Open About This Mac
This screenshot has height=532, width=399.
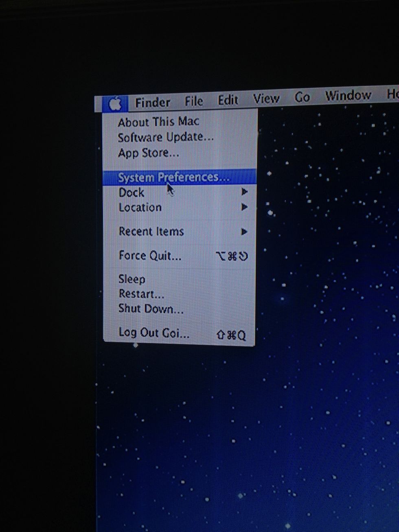click(x=158, y=121)
